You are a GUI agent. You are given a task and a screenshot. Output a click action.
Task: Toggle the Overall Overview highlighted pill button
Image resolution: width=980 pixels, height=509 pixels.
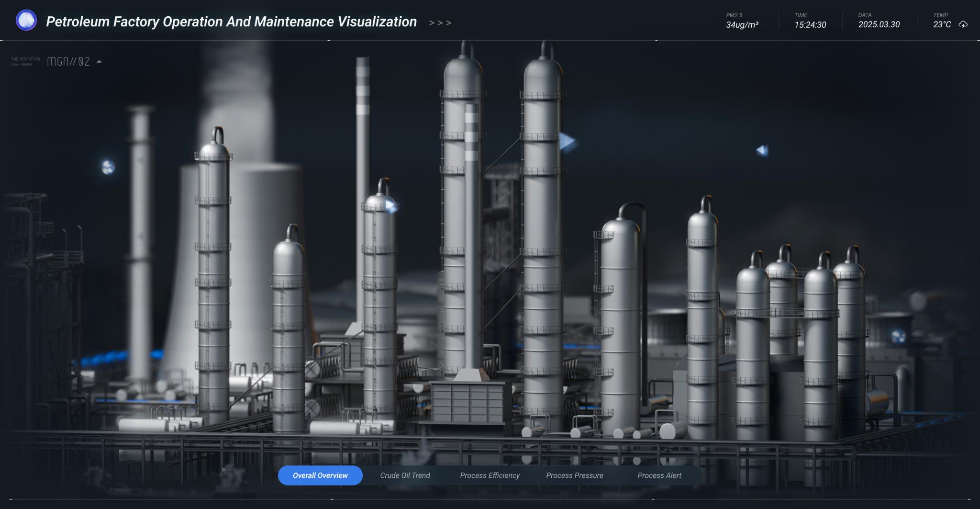pyautogui.click(x=320, y=475)
